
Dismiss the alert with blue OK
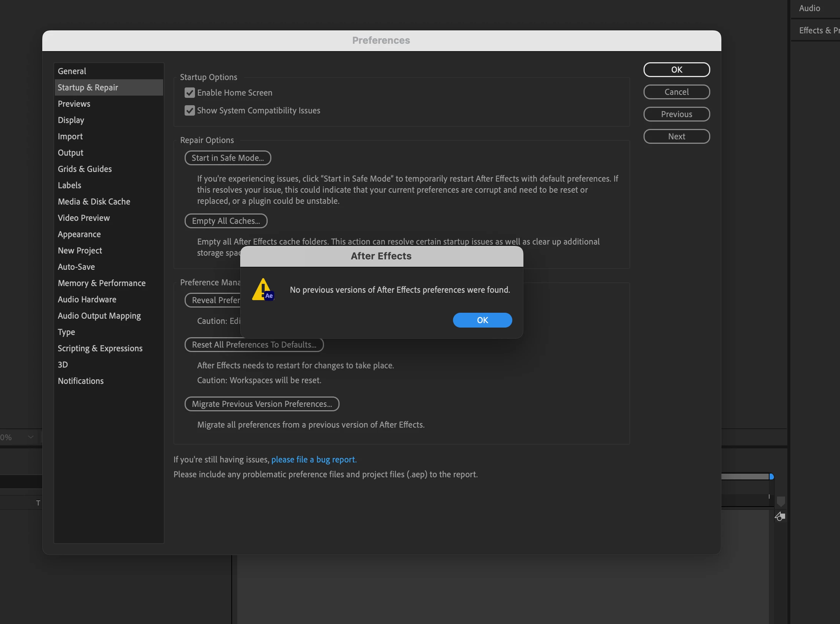482,320
